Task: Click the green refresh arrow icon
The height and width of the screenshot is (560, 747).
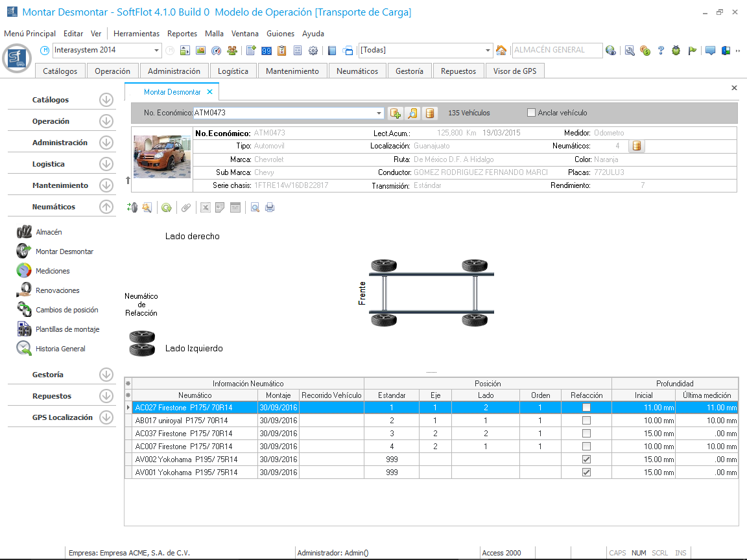Action: pos(167,207)
